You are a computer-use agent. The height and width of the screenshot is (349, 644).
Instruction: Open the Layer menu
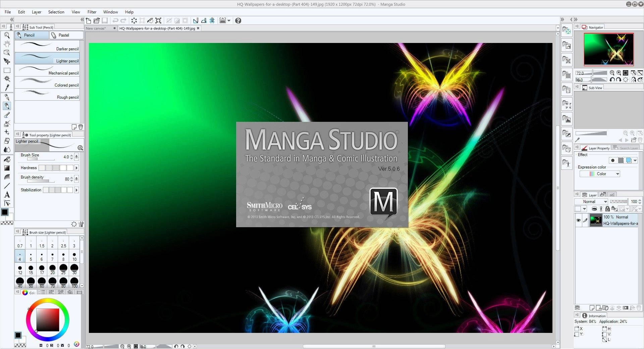coord(37,12)
